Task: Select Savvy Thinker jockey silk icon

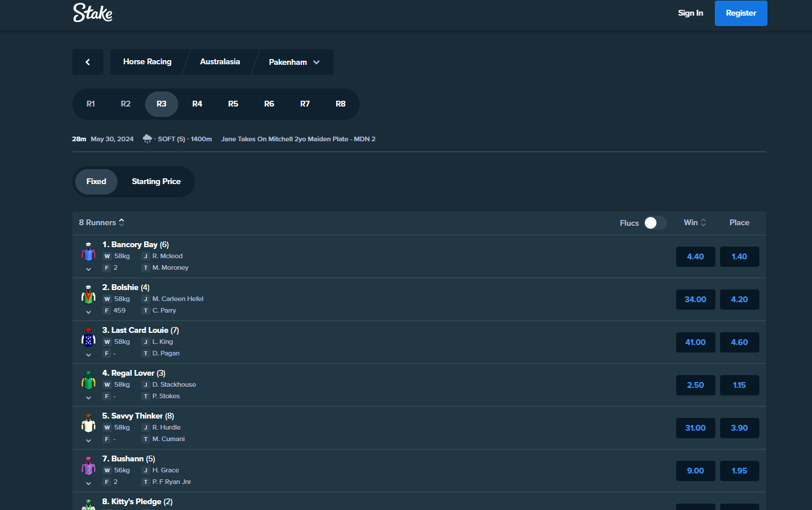Action: (x=88, y=423)
